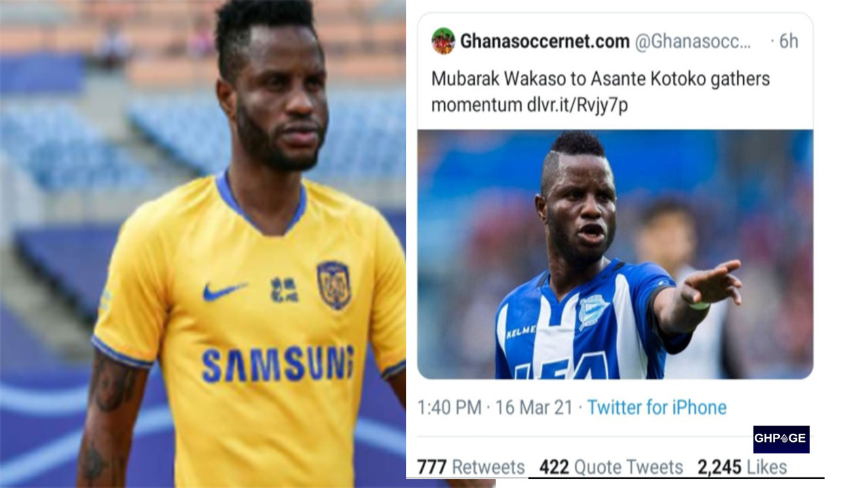View the 422 Quote Tweets list

611,467
